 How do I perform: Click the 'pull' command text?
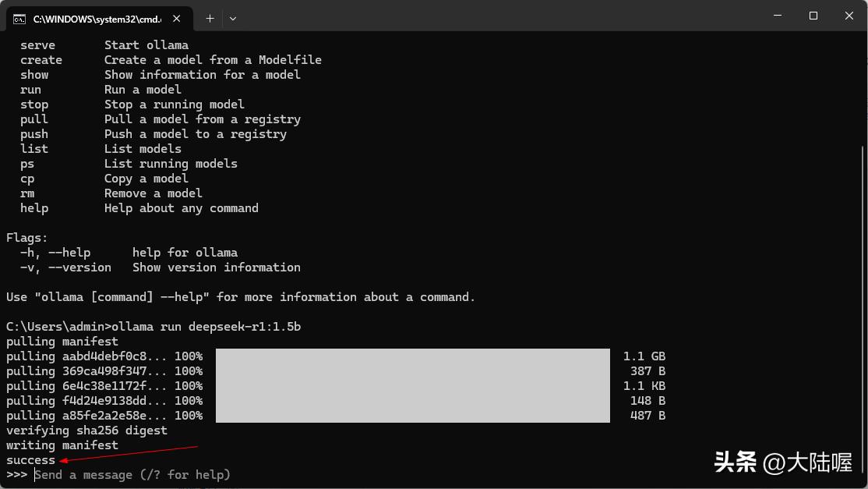[34, 119]
